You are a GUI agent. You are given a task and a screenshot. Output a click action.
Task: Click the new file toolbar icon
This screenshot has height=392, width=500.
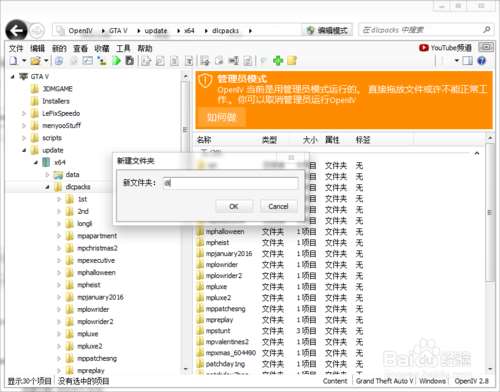coord(13,61)
